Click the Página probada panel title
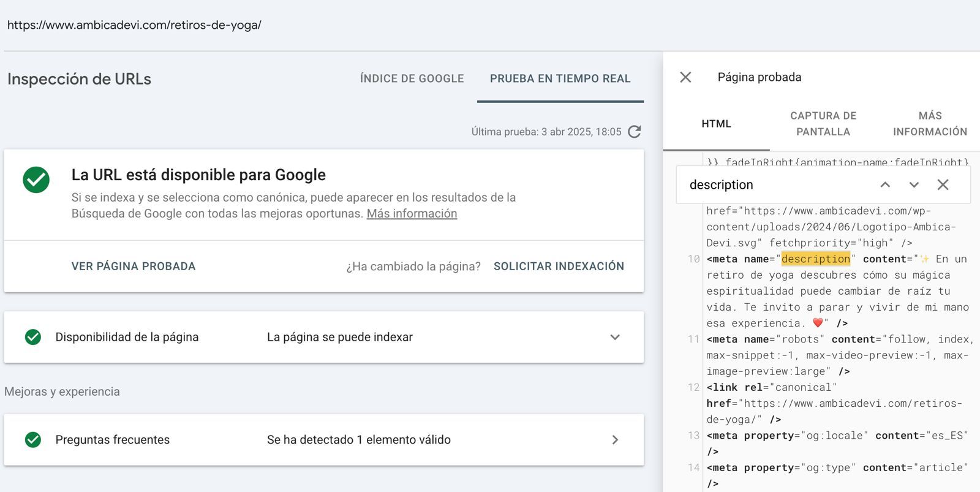 [x=759, y=77]
